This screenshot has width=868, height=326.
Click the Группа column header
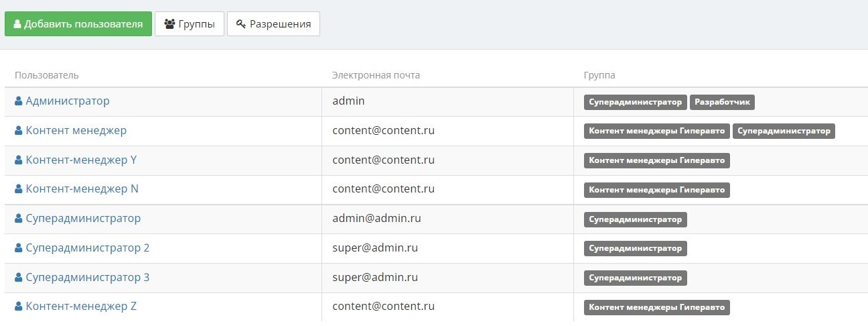click(x=599, y=75)
